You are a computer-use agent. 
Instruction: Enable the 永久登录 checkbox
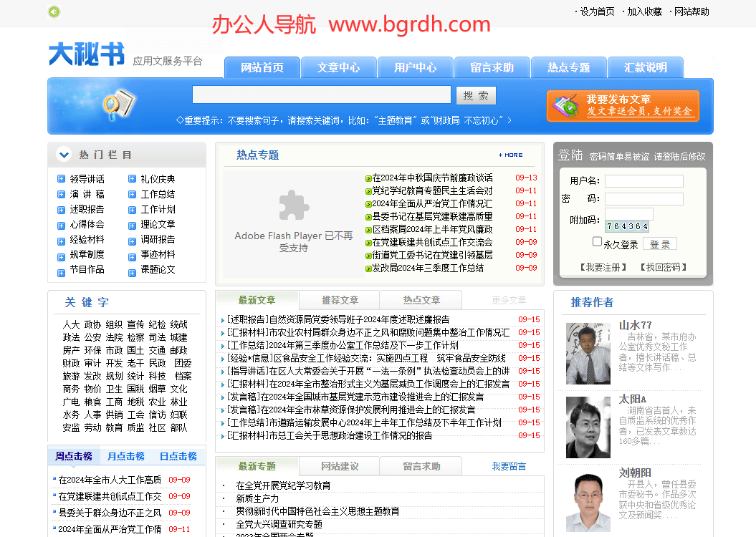[597, 242]
